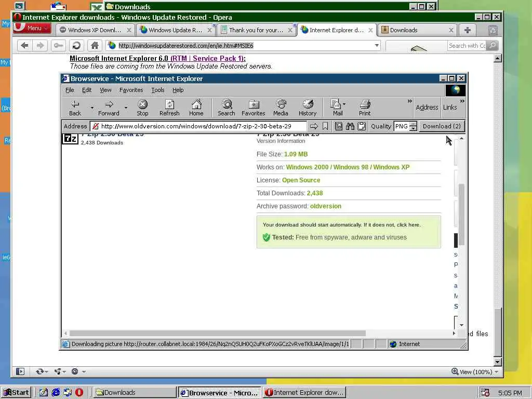Click the bookmarks page icon in Browservice bar
Image resolution: width=532 pixels, height=399 pixels.
pyautogui.click(x=339, y=126)
